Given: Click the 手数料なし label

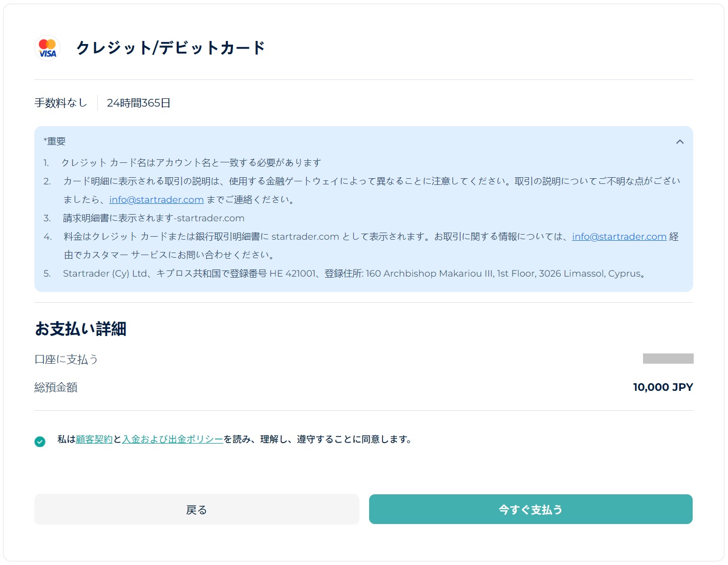Looking at the screenshot, I should coord(60,103).
